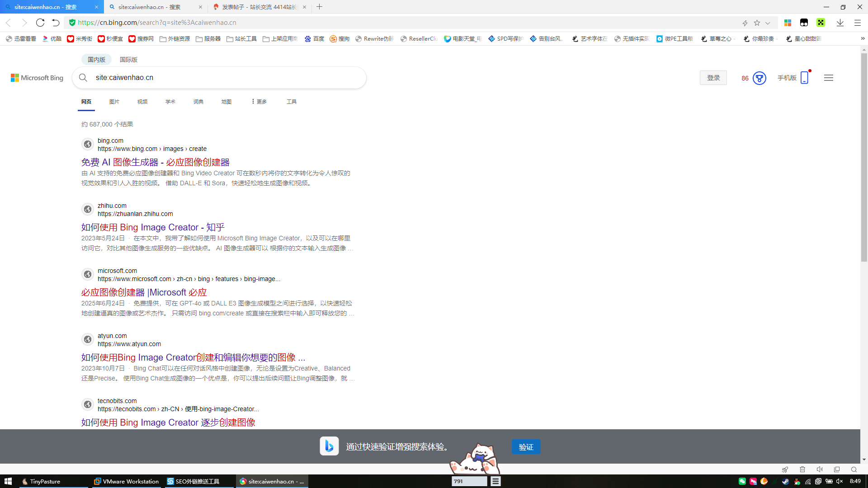Open the 手机版 phone icon

[x=805, y=78]
